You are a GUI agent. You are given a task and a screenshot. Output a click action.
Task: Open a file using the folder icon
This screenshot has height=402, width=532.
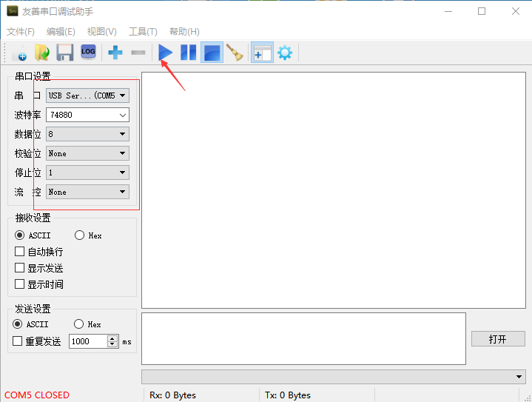[42, 53]
